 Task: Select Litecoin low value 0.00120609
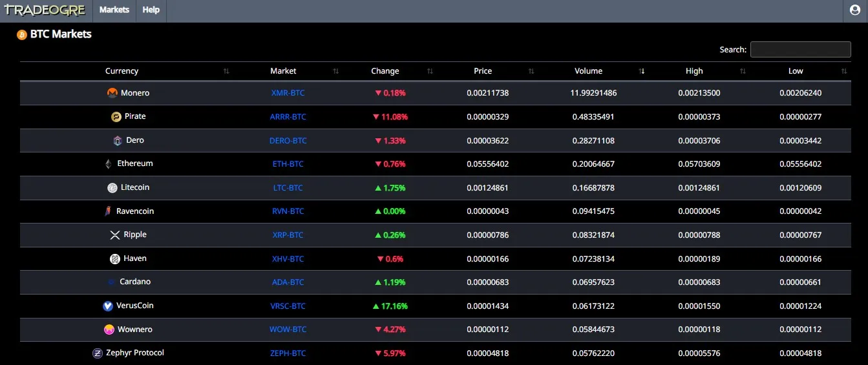800,188
